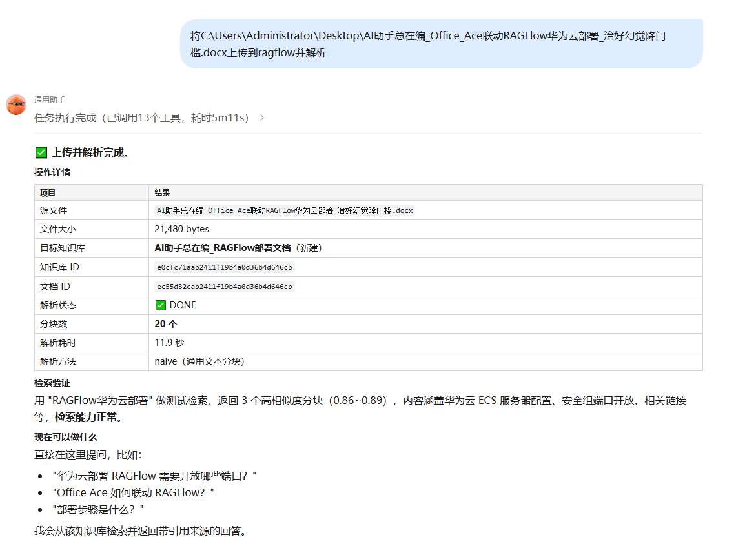Viewport: 756px width, 546px height.
Task: Click the 文件大小 row label
Action: pos(58,229)
